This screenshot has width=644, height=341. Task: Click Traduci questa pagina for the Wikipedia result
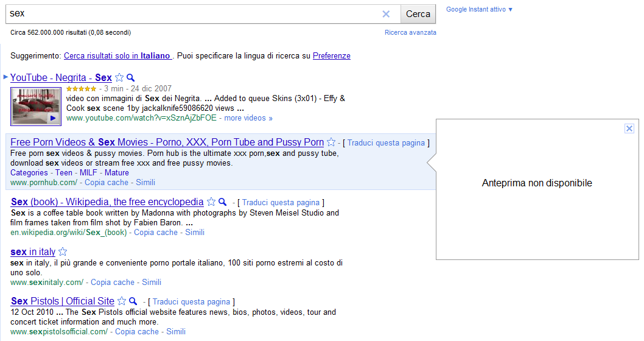pos(281,203)
